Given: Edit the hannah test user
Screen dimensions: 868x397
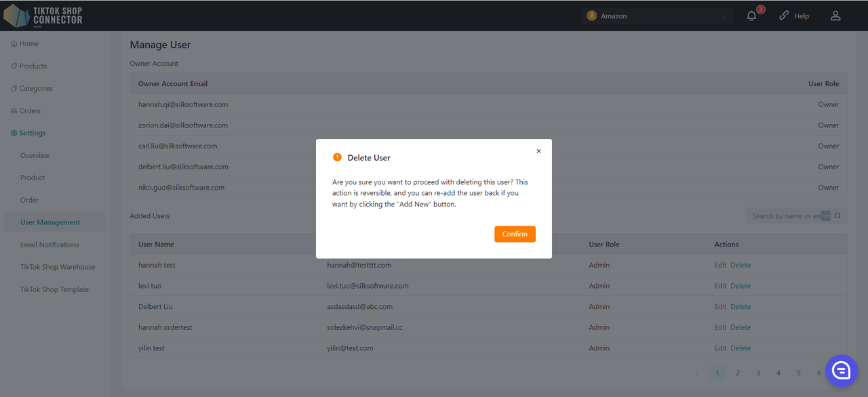Looking at the screenshot, I should click(720, 265).
